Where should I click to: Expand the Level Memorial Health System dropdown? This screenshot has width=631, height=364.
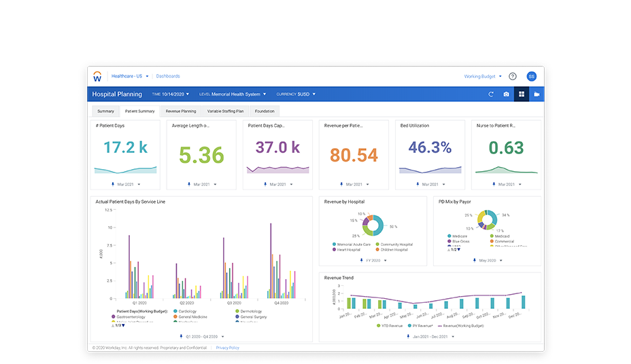tap(233, 94)
